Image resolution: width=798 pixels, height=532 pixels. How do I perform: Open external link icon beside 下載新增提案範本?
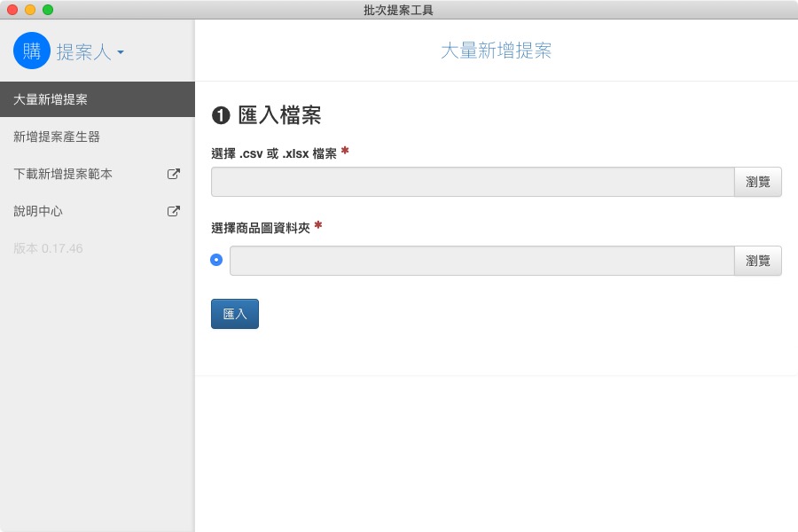[x=174, y=174]
